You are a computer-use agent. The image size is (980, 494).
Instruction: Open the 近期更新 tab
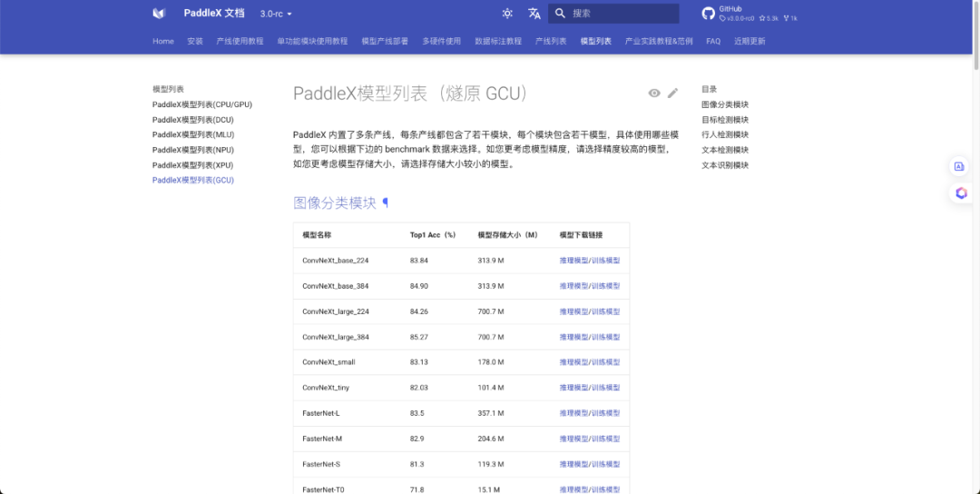pos(750,41)
